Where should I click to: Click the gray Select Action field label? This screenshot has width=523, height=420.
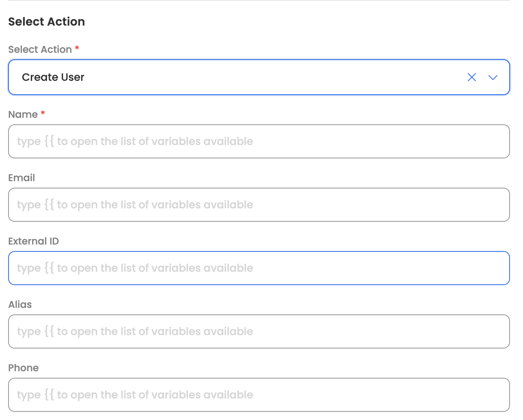point(40,50)
